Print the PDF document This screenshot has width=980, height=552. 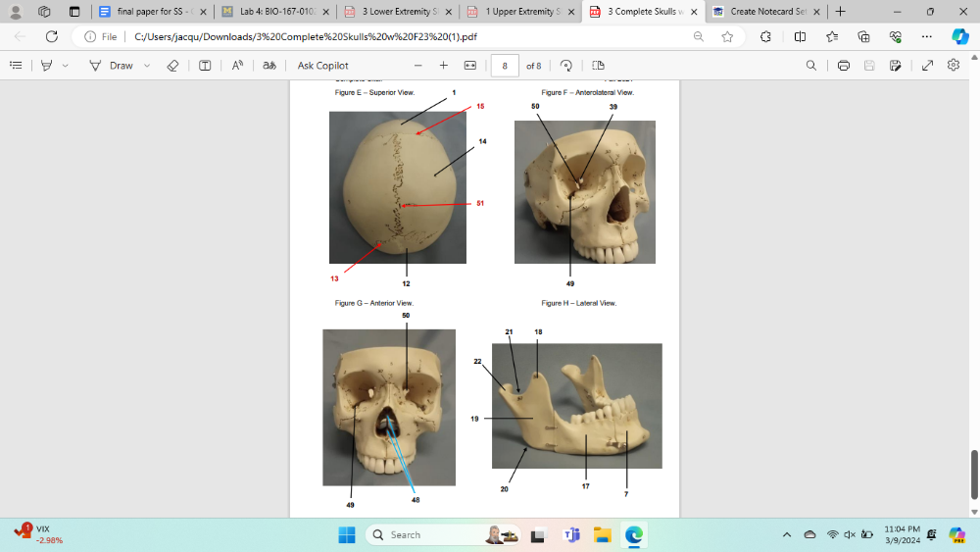844,66
